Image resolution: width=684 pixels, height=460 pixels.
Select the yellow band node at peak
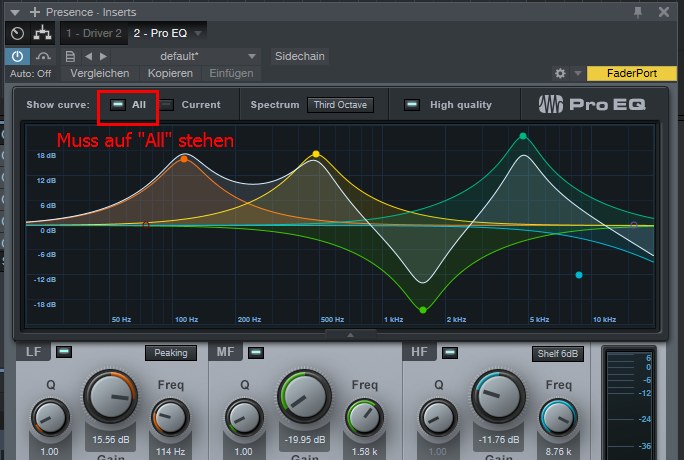pos(316,154)
